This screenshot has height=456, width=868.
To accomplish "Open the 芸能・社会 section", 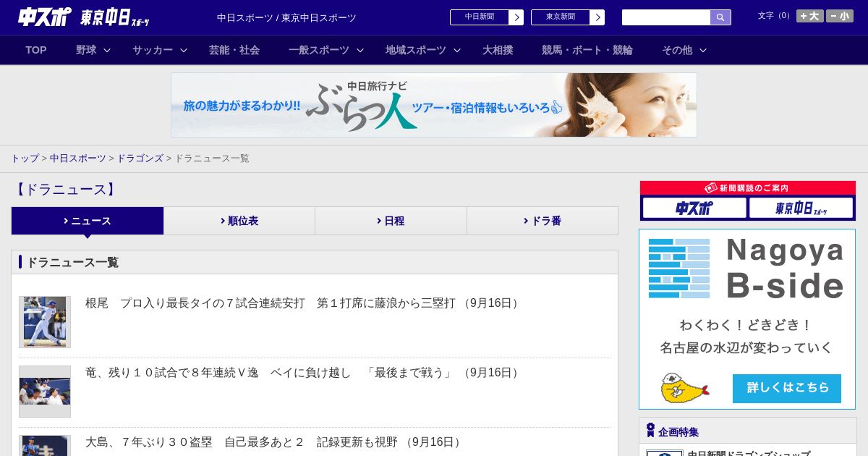I will pos(234,50).
